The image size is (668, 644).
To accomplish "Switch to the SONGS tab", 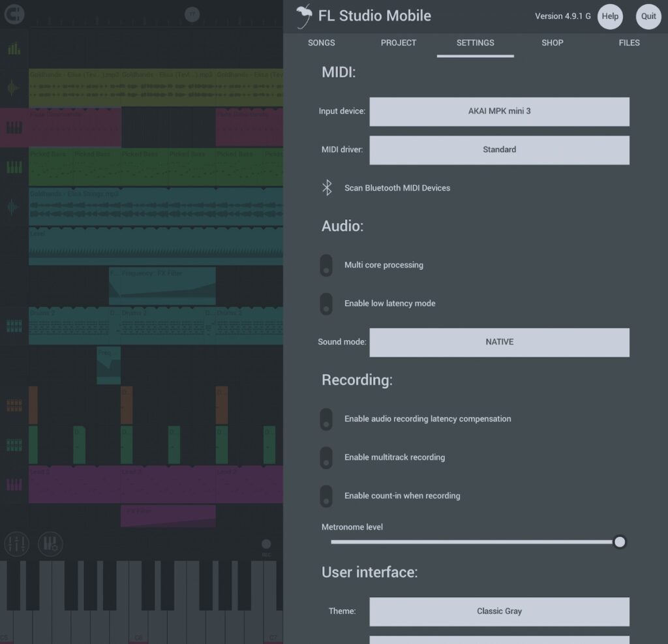I will point(322,43).
